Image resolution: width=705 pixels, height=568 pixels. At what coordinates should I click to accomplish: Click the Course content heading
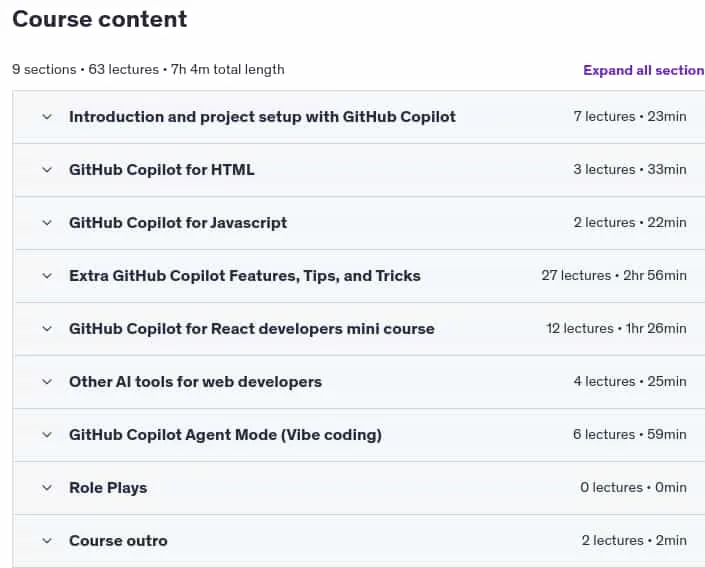[99, 19]
